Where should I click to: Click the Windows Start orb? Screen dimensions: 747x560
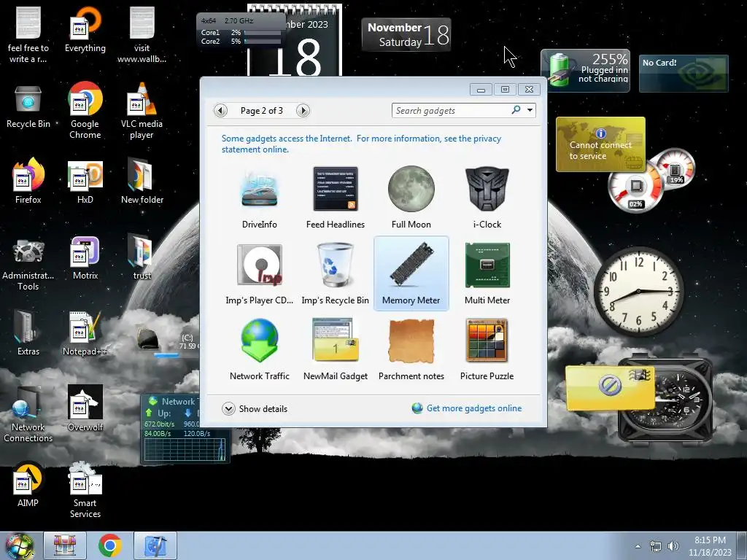[19, 545]
